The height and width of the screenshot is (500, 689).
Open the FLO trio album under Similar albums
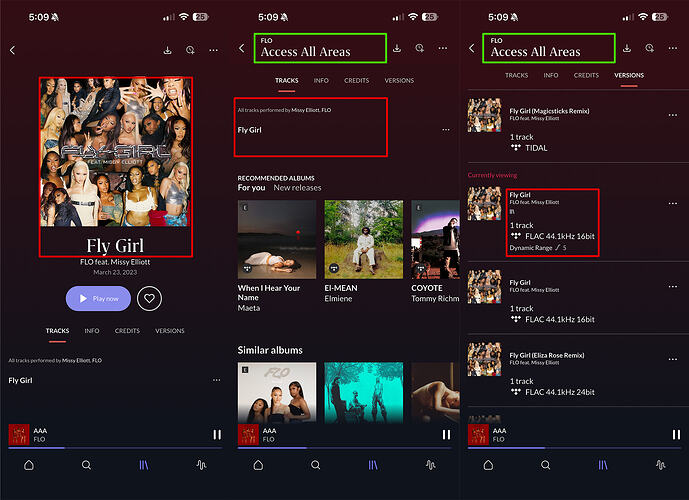click(x=277, y=393)
